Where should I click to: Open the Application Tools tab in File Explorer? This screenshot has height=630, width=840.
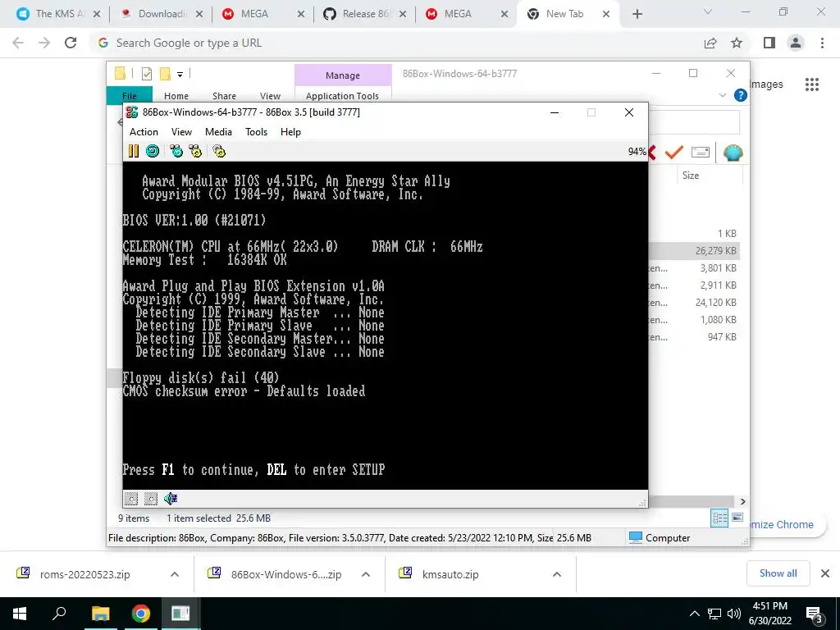click(x=342, y=95)
